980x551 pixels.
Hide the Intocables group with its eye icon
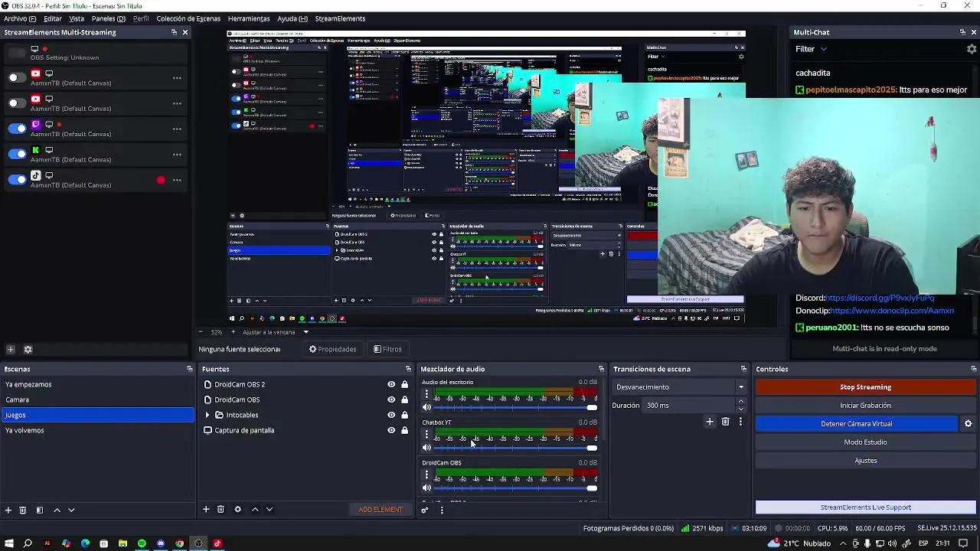coord(391,415)
